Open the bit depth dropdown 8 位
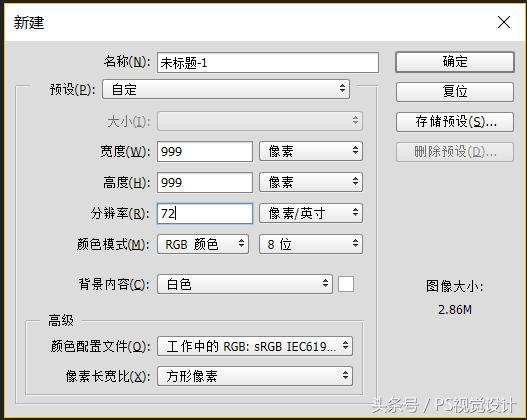 311,244
